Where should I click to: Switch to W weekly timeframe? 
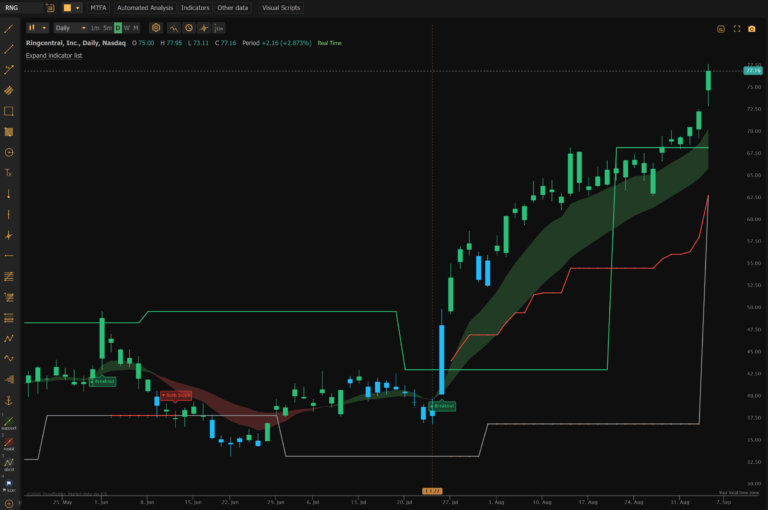tap(127, 28)
